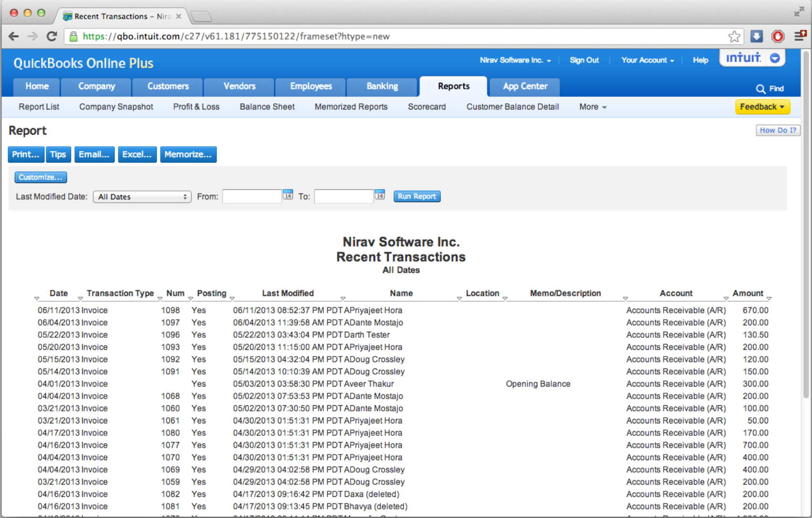Image resolution: width=812 pixels, height=518 pixels.
Task: Click the Opening Balance memo text
Action: (538, 384)
